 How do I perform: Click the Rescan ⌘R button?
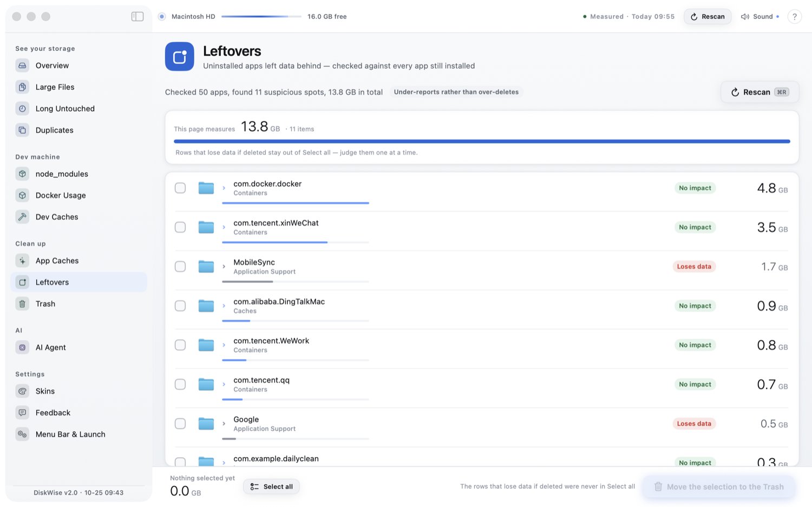759,92
